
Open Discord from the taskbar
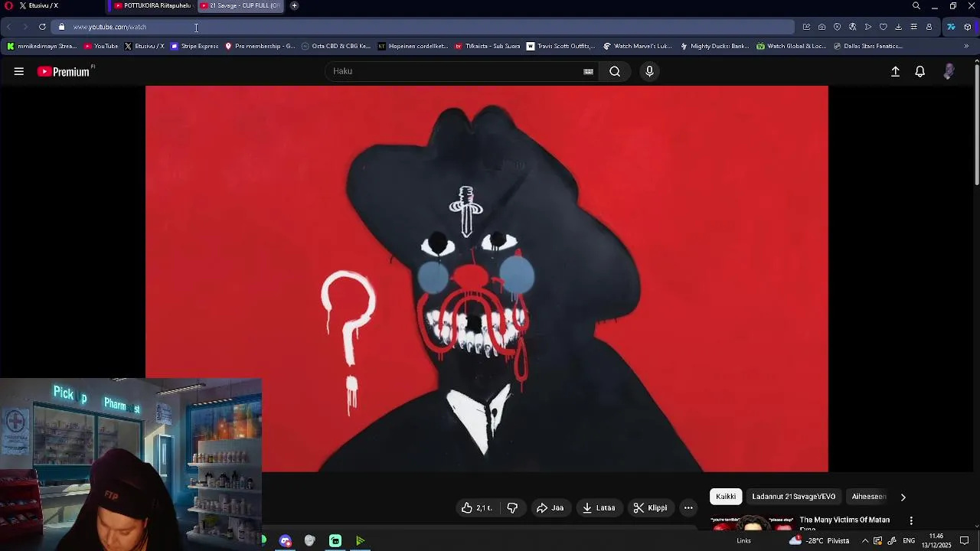coord(286,541)
